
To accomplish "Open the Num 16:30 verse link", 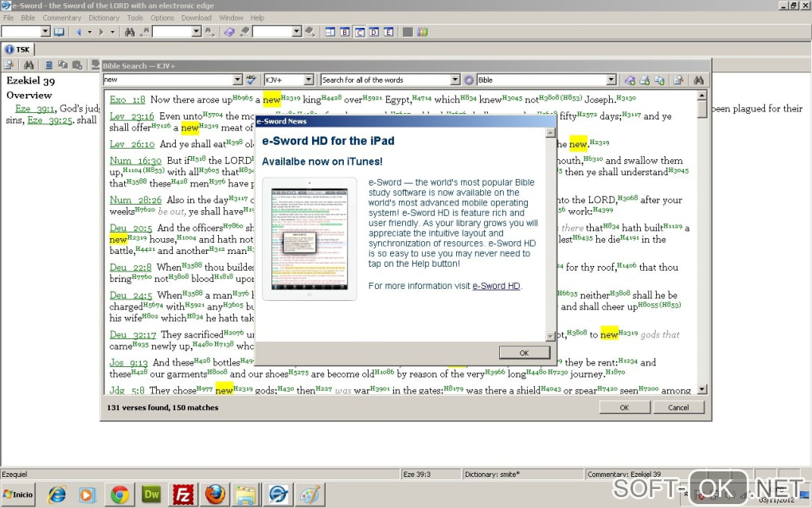I will point(135,161).
